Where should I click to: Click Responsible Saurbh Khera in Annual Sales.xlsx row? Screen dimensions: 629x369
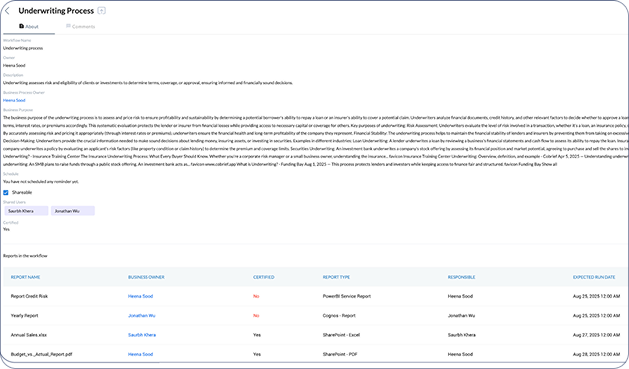click(462, 335)
